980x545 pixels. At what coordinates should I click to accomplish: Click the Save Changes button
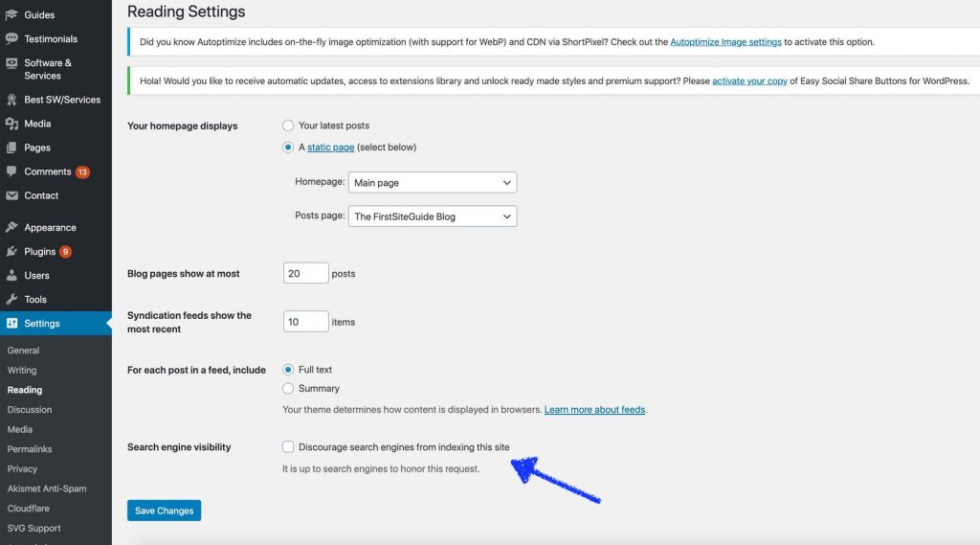pos(165,511)
